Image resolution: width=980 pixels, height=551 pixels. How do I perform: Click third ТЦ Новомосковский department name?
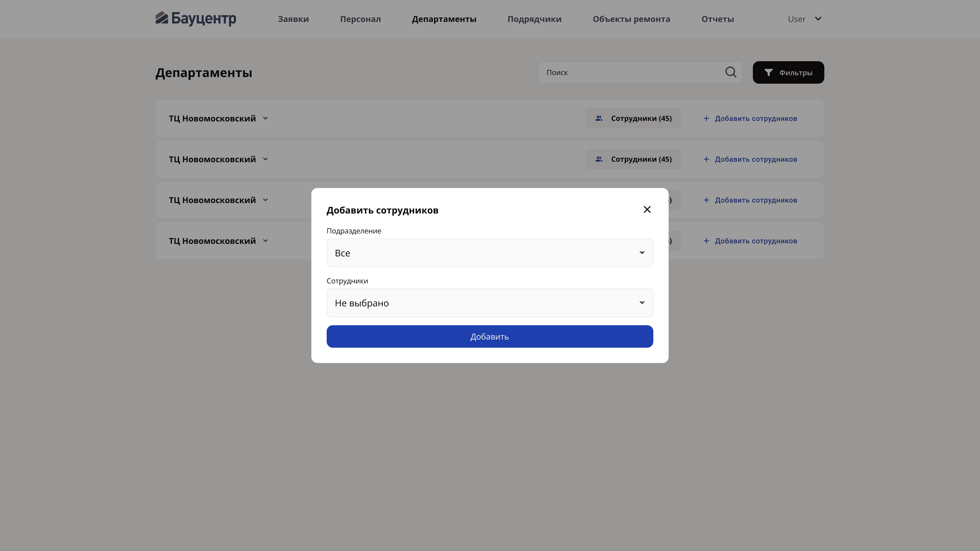click(x=212, y=200)
